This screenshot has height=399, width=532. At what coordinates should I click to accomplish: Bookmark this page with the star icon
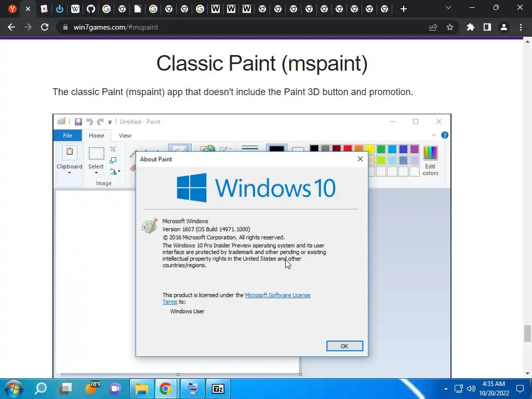point(450,27)
